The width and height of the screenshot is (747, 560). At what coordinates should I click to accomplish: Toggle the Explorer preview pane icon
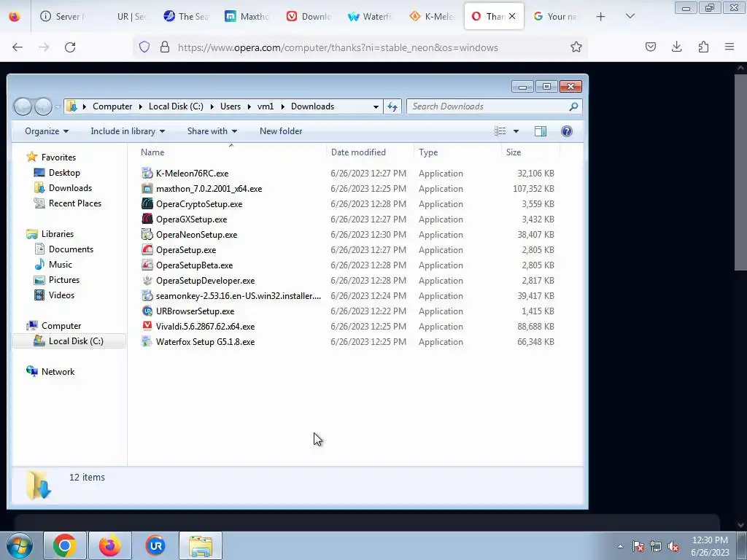[x=541, y=131]
